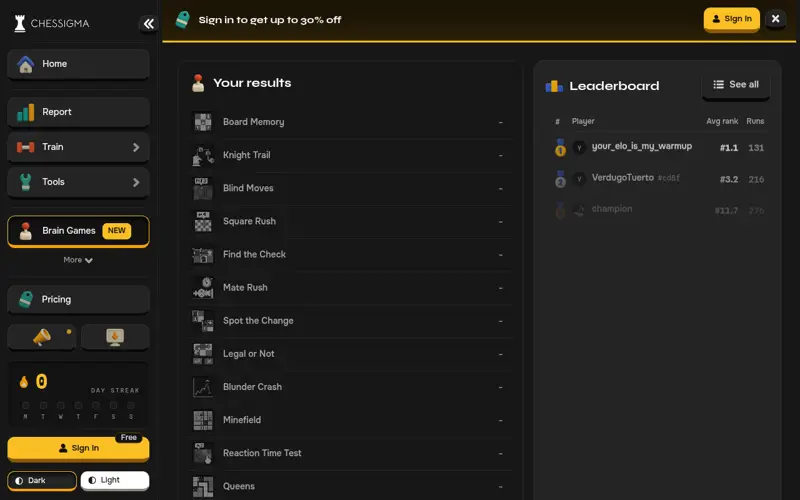Click the Leaderboard podium icon

pyautogui.click(x=554, y=86)
